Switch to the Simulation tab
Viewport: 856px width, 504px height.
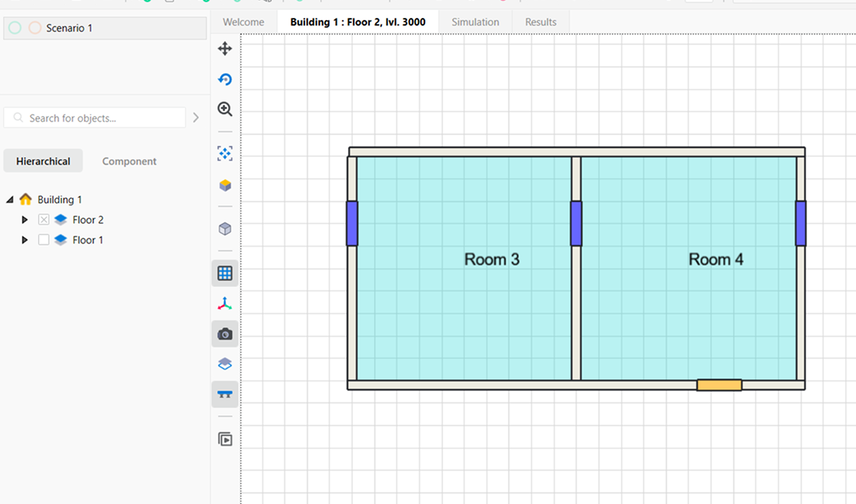tap(475, 22)
